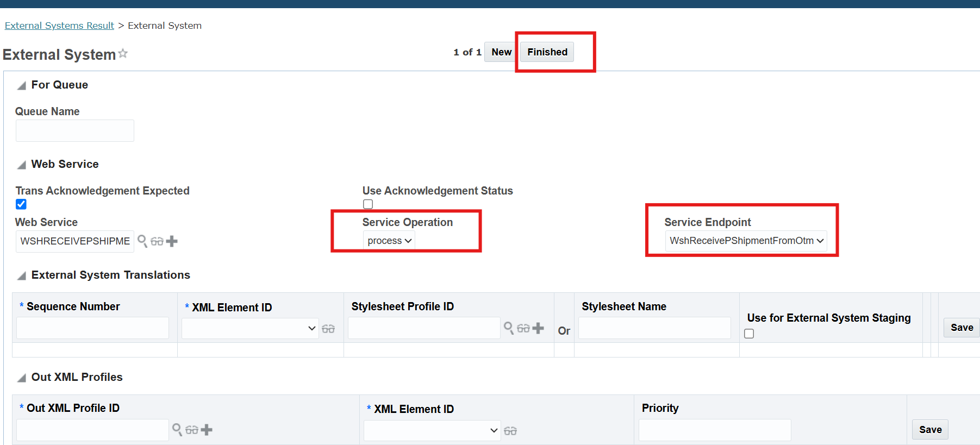Enable Use Acknowledgement Status checkbox
Screen dimensions: 980x445
tap(368, 204)
